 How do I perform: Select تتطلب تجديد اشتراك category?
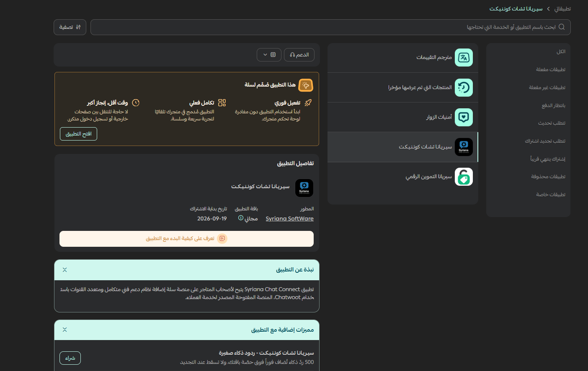click(x=545, y=141)
